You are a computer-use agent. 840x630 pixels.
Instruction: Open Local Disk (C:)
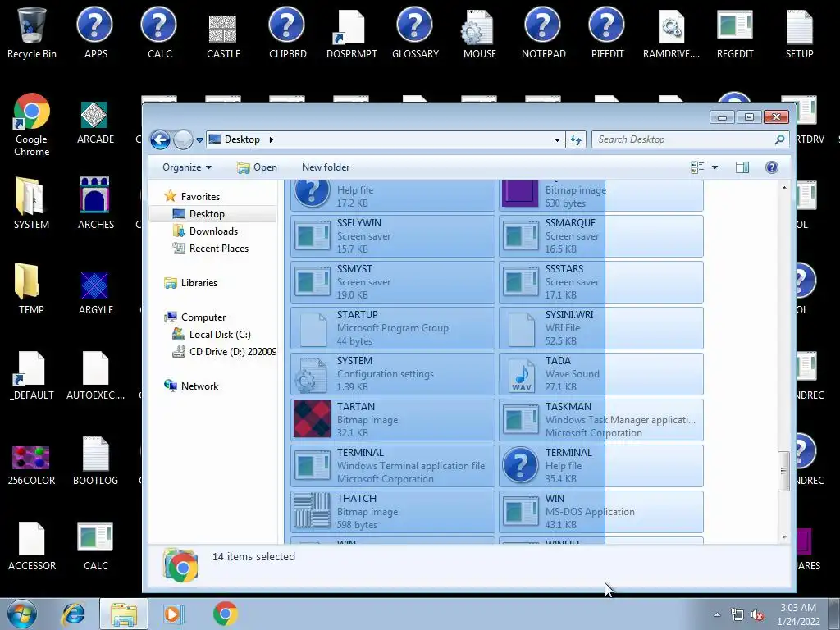(220, 335)
